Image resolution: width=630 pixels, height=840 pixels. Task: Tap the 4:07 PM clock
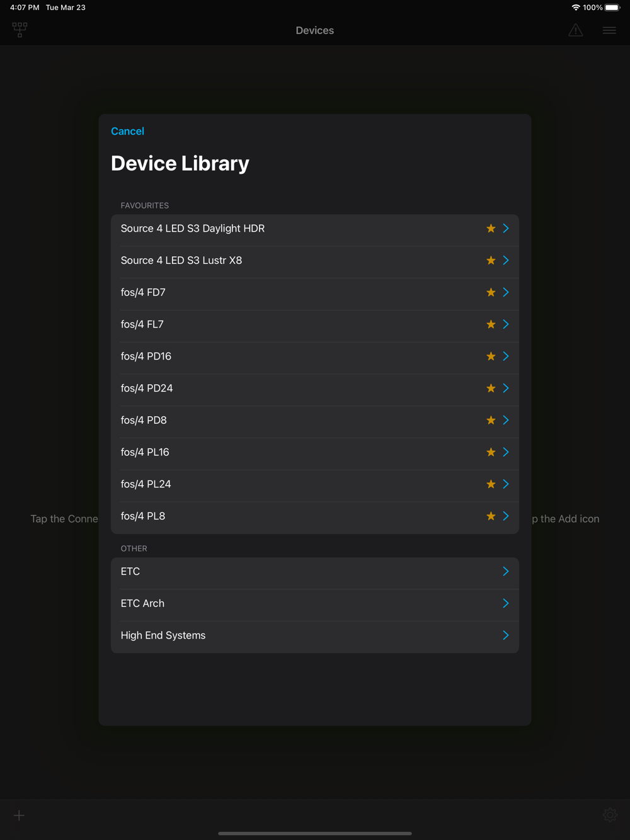(x=25, y=8)
